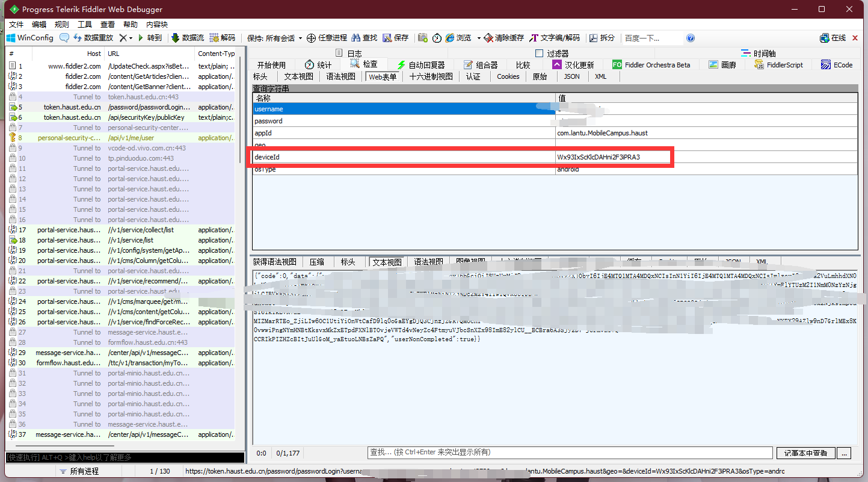
Task: Expand the 浏览 dropdown arrow
Action: coord(479,38)
